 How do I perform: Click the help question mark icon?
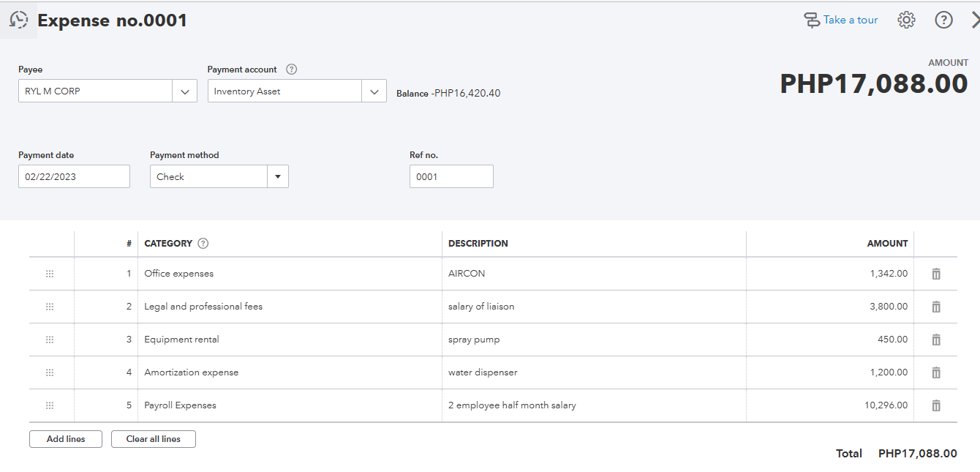point(943,20)
